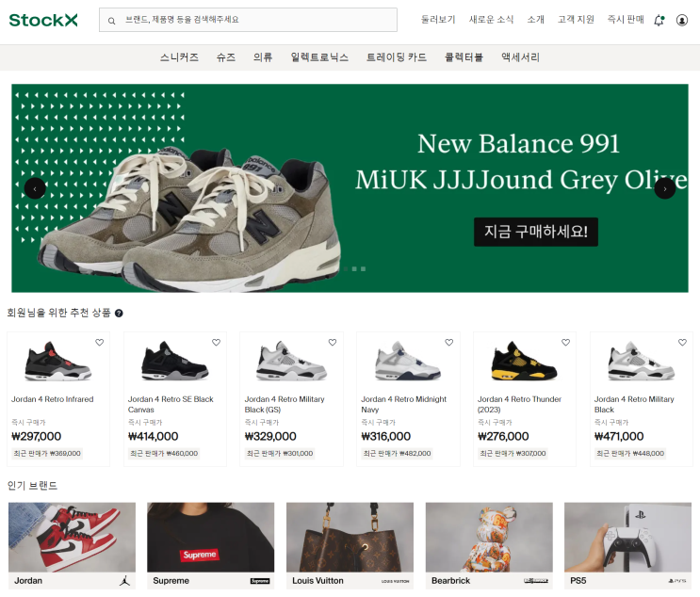Image resolution: width=700 pixels, height=597 pixels.
Task: Open the 둘러보기 top navigation link
Action: click(x=438, y=20)
